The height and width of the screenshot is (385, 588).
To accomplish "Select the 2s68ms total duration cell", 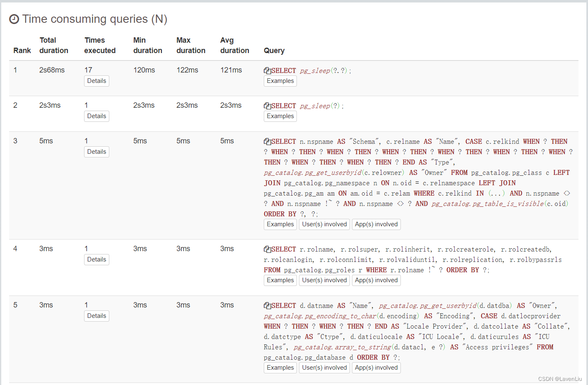I will click(x=52, y=70).
